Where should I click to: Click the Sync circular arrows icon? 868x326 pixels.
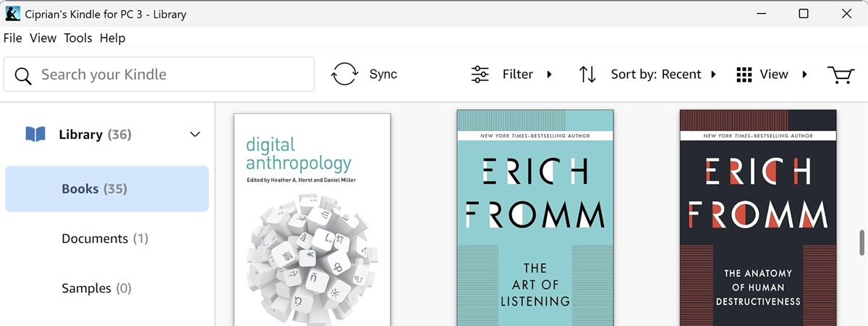[345, 74]
